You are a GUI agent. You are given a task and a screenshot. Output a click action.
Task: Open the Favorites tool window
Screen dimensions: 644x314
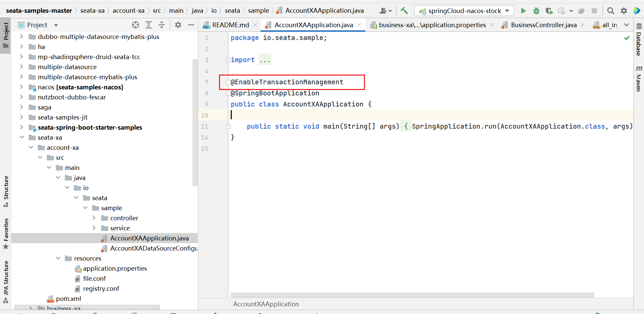click(6, 233)
